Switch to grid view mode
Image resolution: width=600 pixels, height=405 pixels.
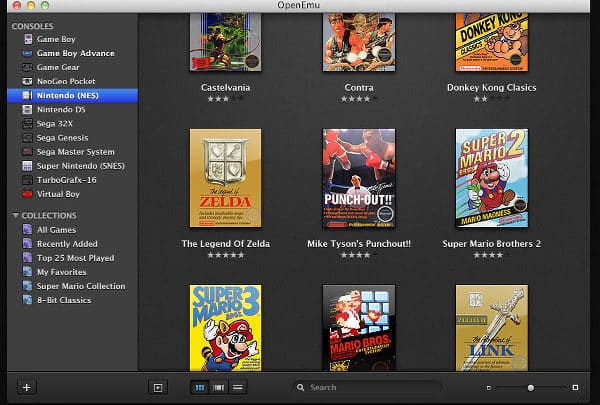(x=200, y=388)
